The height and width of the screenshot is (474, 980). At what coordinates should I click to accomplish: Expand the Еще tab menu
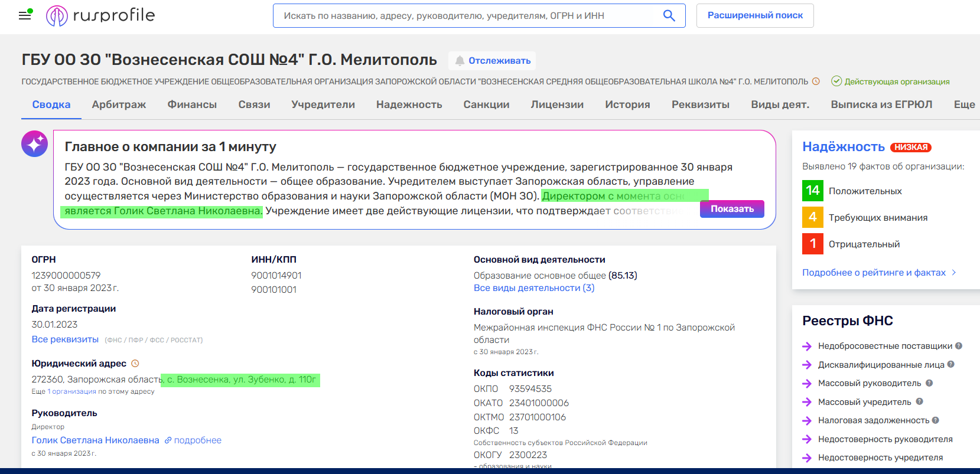(x=964, y=104)
